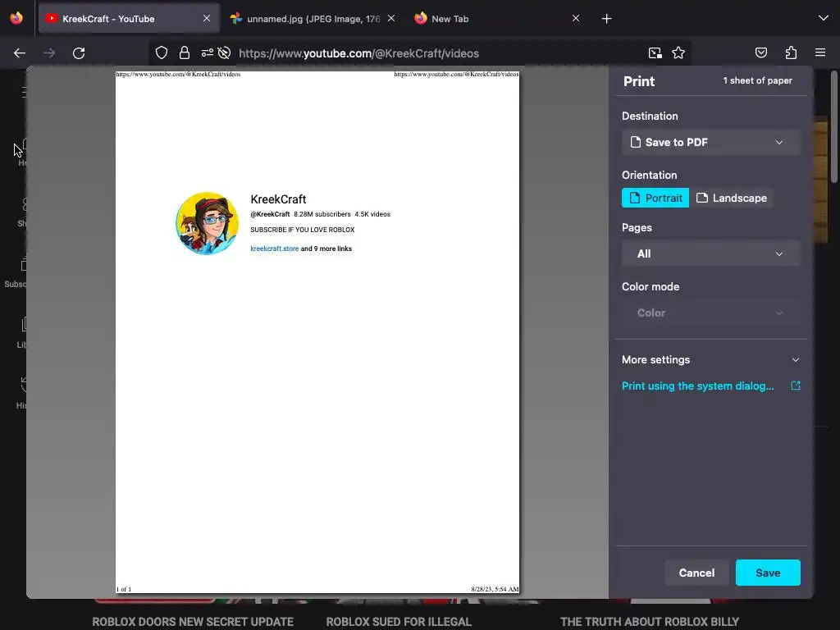Click the '8/28/23, 5:54 AM' footer timestamp
This screenshot has height=630, width=840.
click(x=495, y=589)
